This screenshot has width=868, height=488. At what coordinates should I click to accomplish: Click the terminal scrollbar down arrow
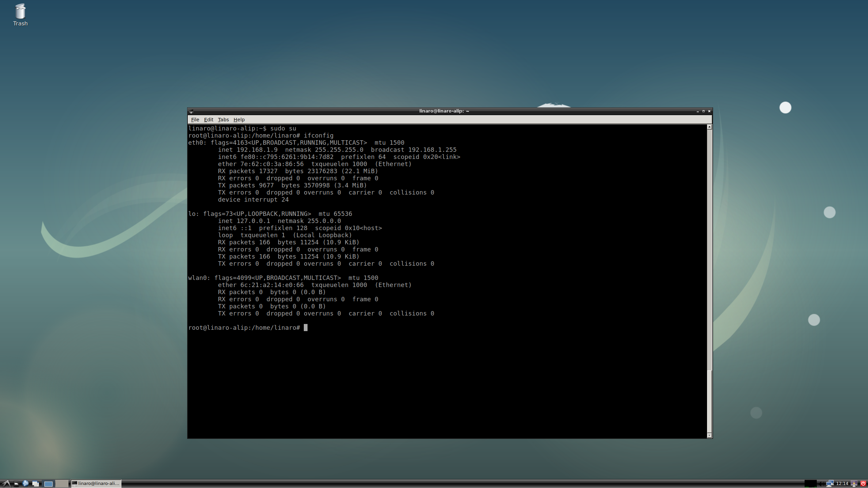(709, 435)
